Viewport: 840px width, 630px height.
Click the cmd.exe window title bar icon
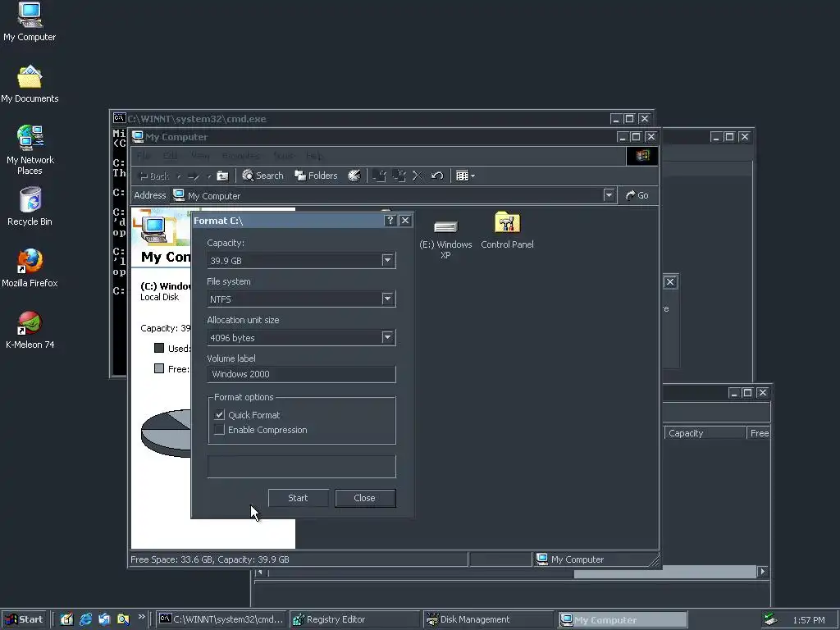[119, 118]
